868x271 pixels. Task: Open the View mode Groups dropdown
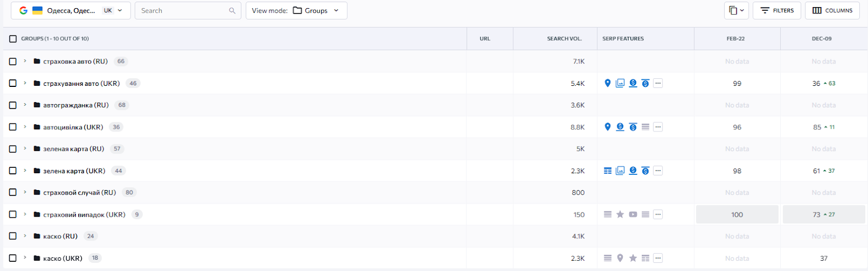(296, 10)
